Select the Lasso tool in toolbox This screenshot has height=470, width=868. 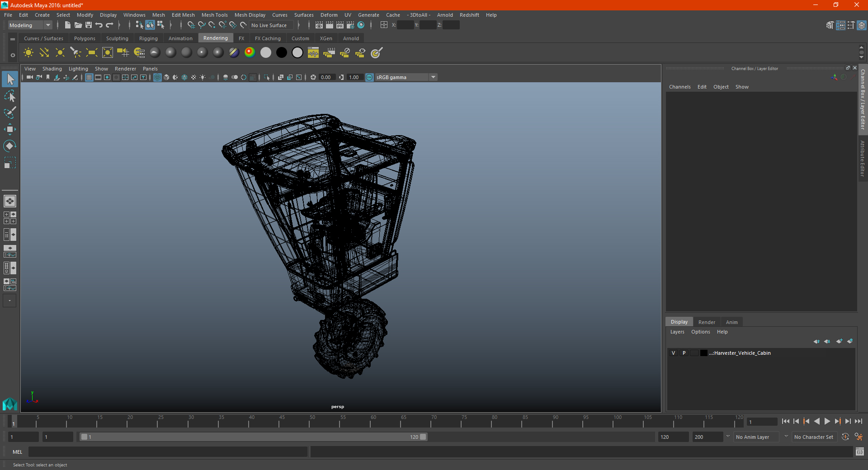tap(10, 96)
